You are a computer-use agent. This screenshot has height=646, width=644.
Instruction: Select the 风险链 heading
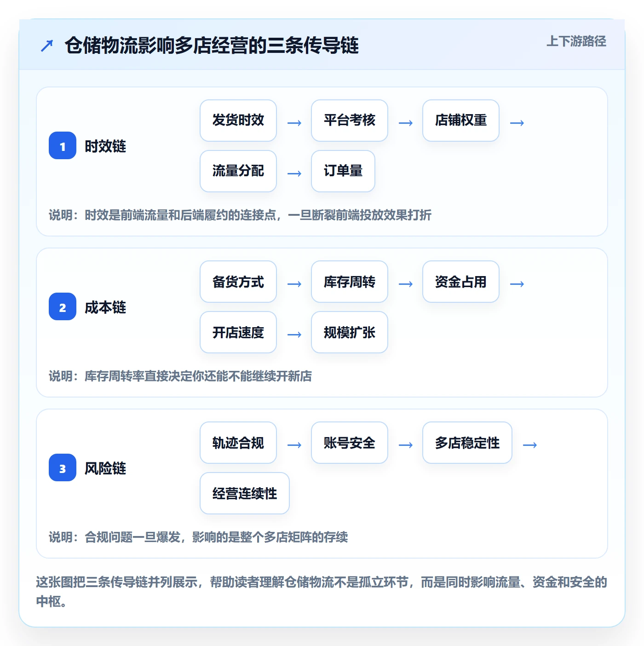point(105,468)
